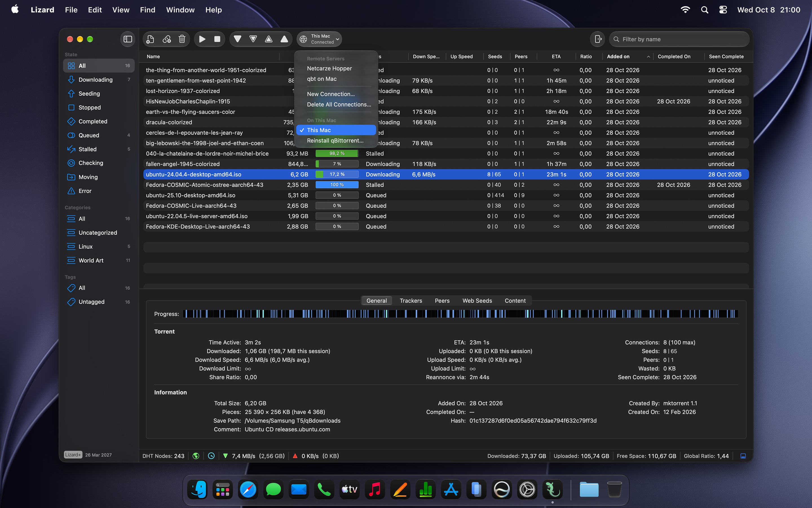
Task: Click the 98,2 % progress bar
Action: [337, 154]
